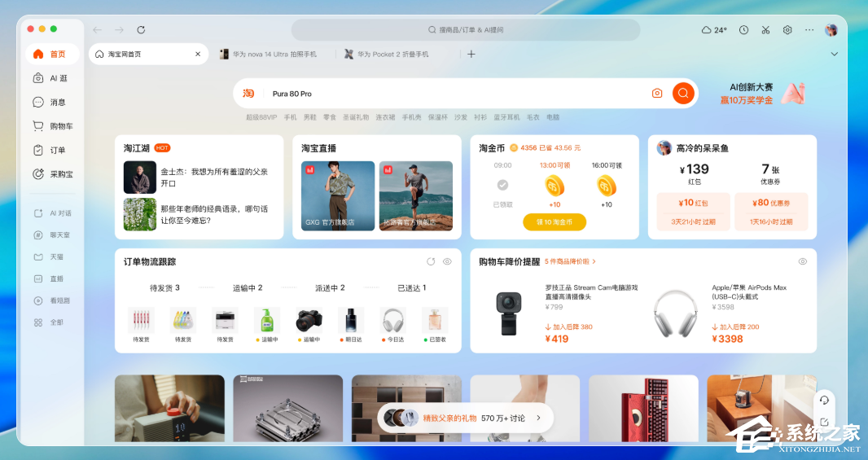Viewport: 868px width, 460px height.
Task: Expand the tab list chevron
Action: point(835,55)
